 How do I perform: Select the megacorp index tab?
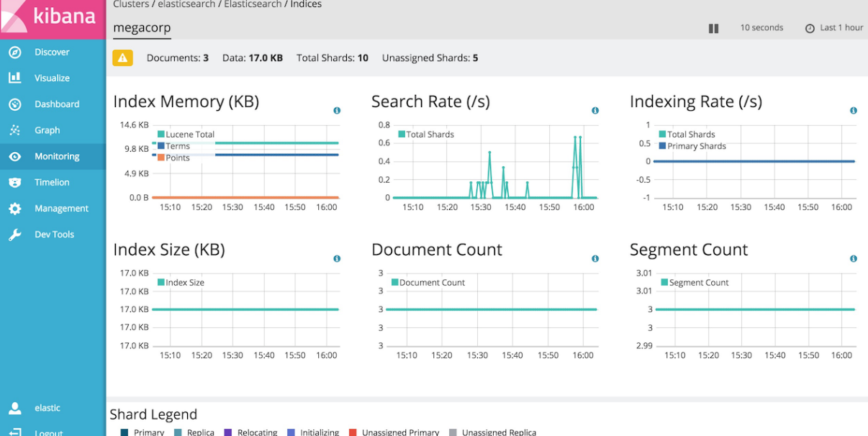[x=142, y=28]
